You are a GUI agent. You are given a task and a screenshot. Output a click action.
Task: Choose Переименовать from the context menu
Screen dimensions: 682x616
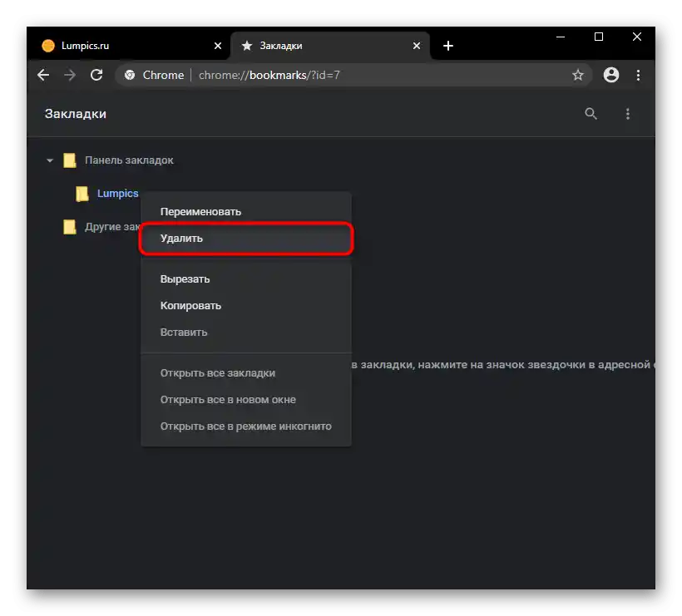click(x=246, y=212)
